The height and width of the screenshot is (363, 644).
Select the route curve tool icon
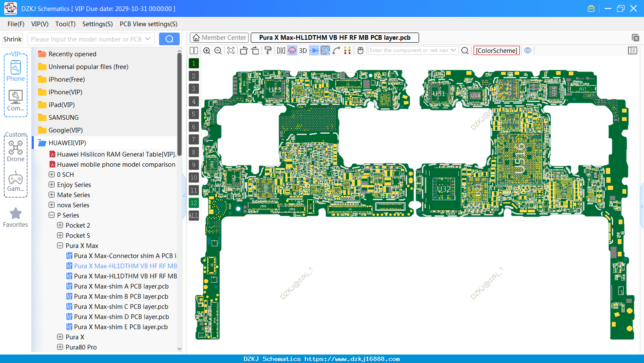(x=337, y=50)
